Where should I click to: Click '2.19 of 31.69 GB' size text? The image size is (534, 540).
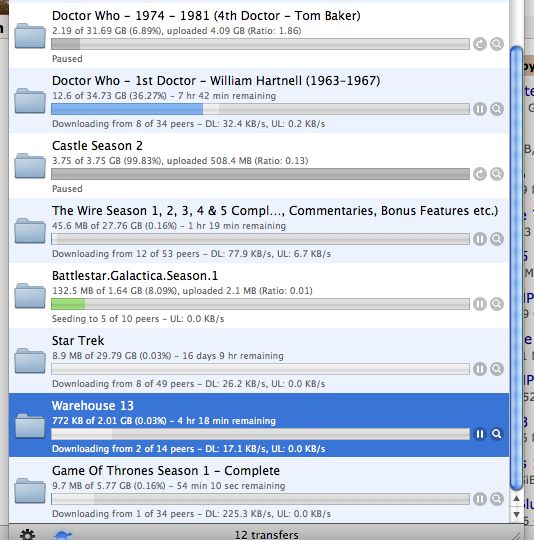pos(89,31)
